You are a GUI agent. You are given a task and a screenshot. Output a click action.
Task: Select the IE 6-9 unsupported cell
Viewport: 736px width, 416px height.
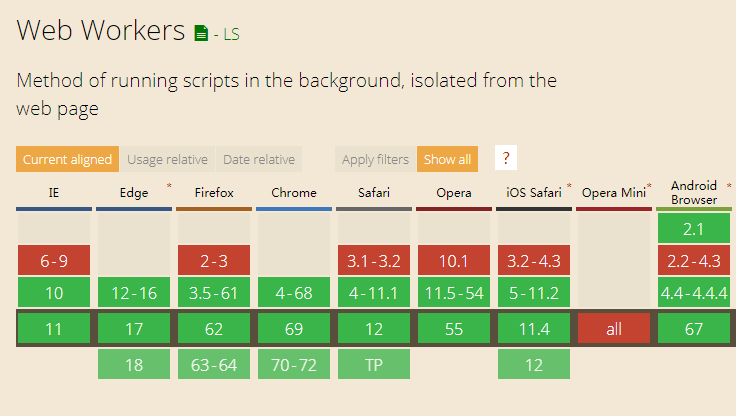[54, 260]
